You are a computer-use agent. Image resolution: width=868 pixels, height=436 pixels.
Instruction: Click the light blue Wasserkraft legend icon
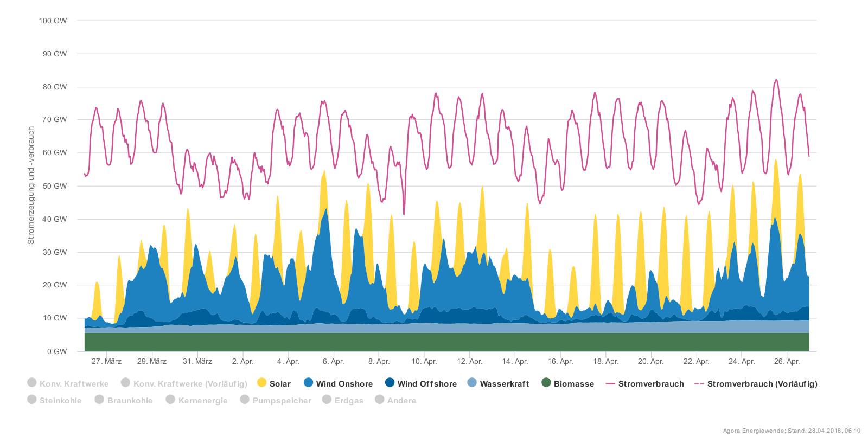pyautogui.click(x=472, y=383)
